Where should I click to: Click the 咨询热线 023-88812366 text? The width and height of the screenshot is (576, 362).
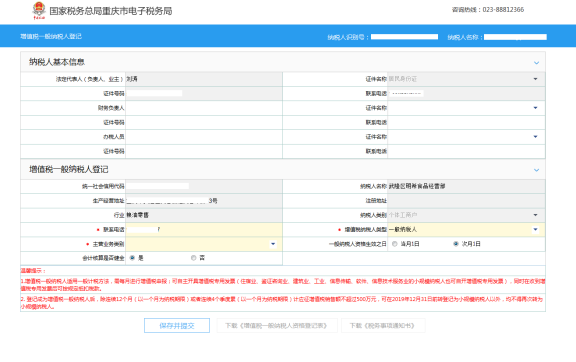pyautogui.click(x=488, y=10)
